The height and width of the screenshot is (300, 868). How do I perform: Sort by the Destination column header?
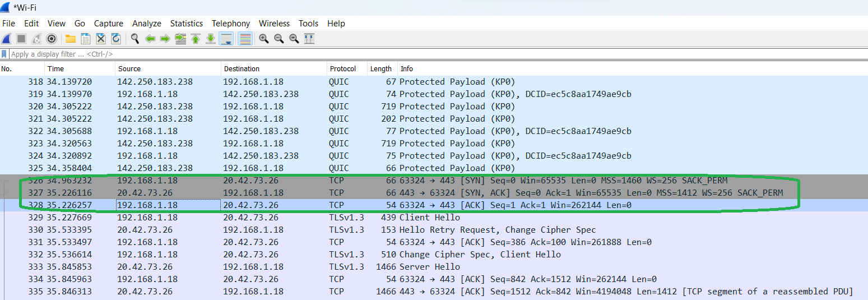[274, 69]
